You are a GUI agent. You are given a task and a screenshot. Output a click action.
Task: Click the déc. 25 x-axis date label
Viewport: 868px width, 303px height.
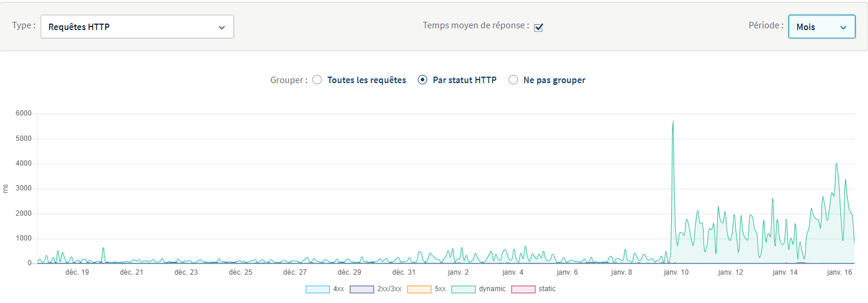click(240, 272)
